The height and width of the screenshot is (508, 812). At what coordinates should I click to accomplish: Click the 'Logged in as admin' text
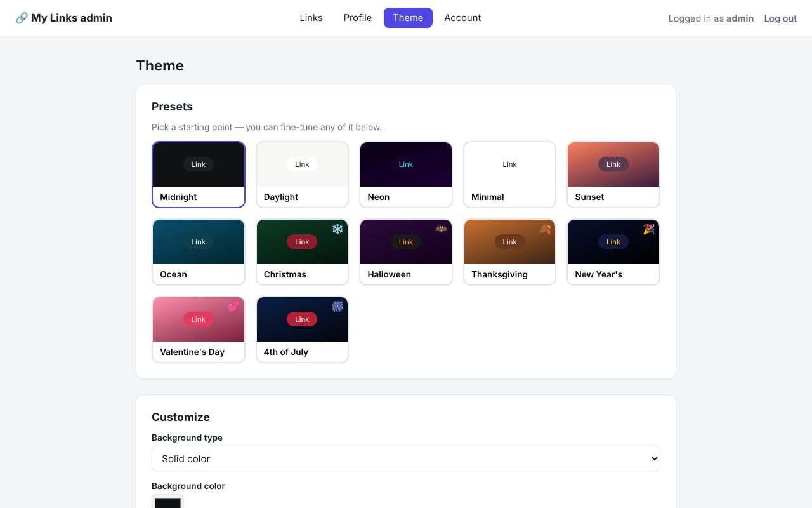711,18
